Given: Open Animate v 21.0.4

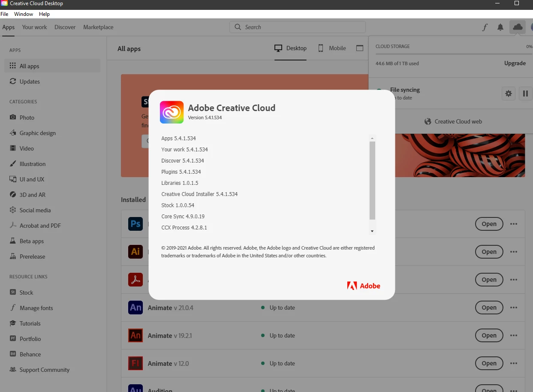Looking at the screenshot, I should [x=489, y=308].
